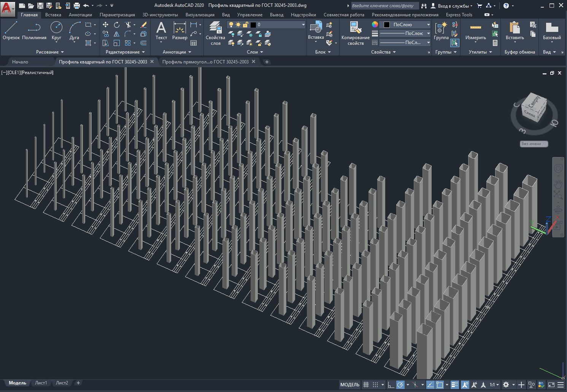Image resolution: width=567 pixels, height=392 pixels.
Task: Click the black layer color swatch
Action: click(253, 25)
